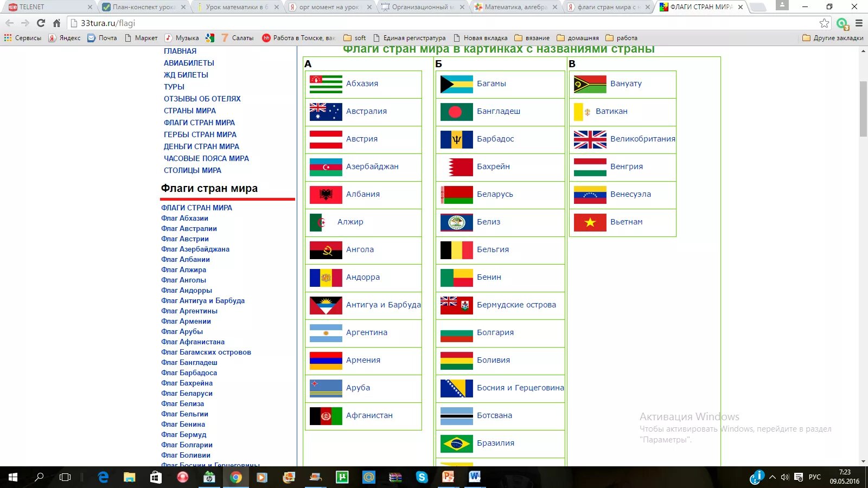868x488 pixels.
Task: Click the Andorra flag icon
Action: coord(325,278)
